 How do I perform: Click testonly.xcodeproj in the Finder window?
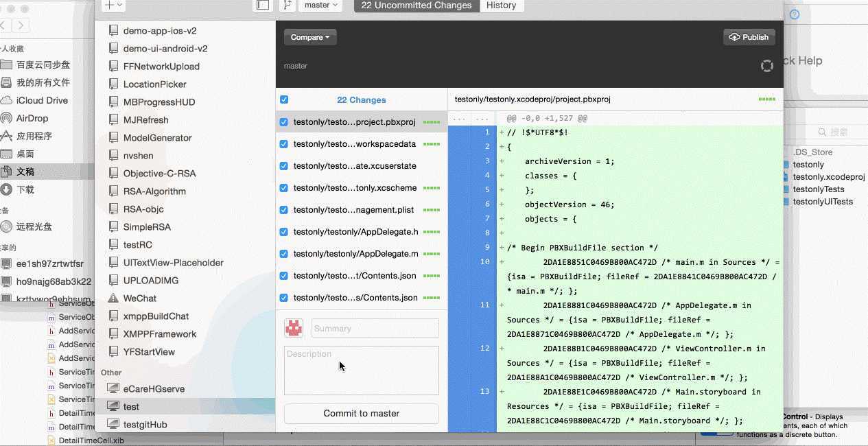tap(828, 177)
